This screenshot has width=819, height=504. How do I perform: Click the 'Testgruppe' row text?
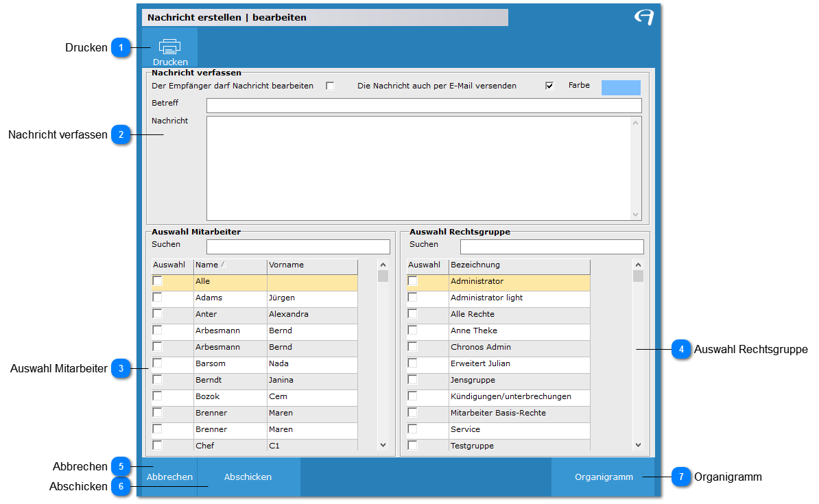pyautogui.click(x=472, y=446)
